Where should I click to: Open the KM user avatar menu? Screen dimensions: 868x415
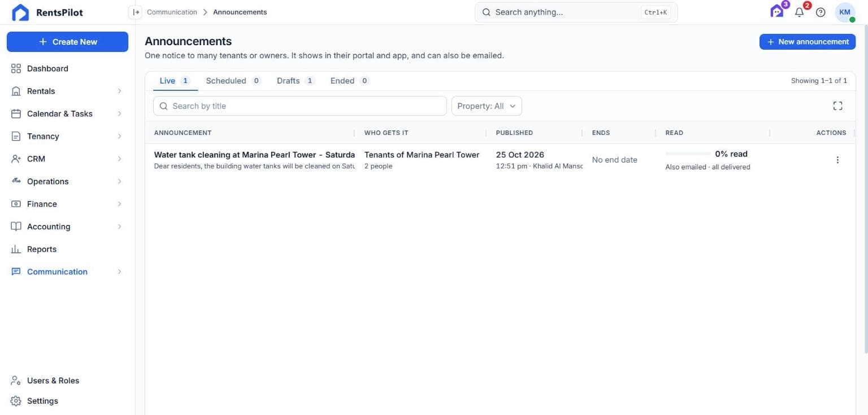point(845,12)
